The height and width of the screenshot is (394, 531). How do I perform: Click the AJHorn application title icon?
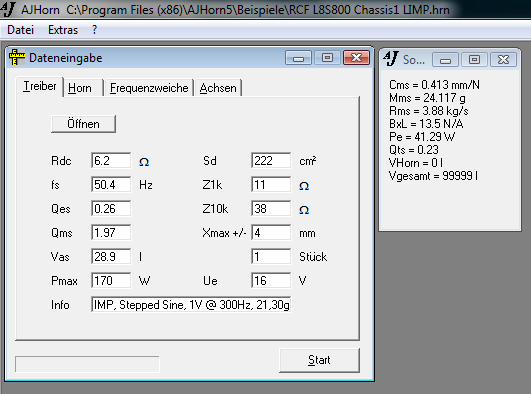(x=8, y=8)
